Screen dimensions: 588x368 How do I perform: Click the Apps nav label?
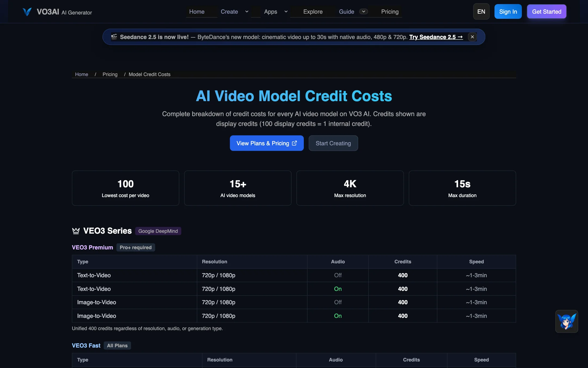pyautogui.click(x=270, y=11)
